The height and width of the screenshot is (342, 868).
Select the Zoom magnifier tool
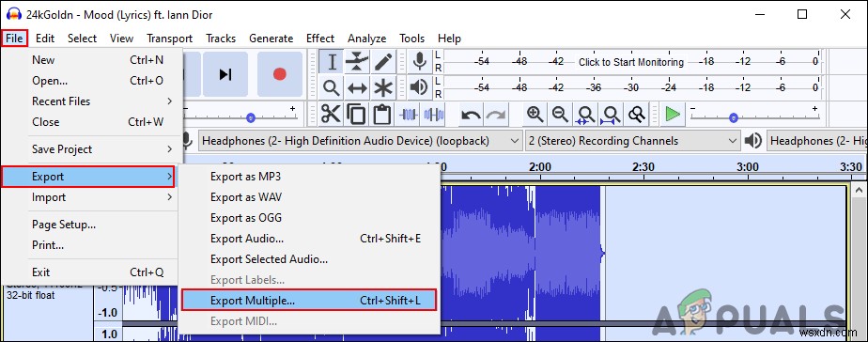click(332, 87)
